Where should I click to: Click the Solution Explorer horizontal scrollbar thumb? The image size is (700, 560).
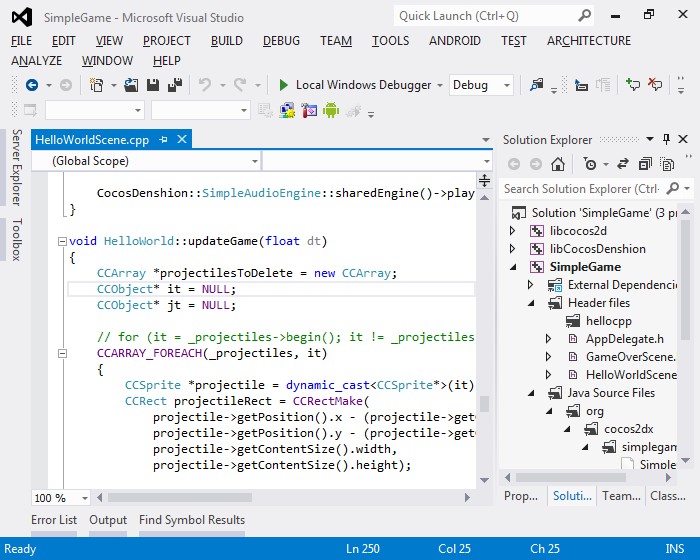point(571,477)
